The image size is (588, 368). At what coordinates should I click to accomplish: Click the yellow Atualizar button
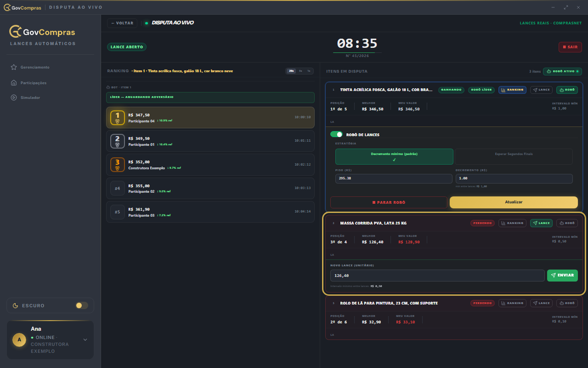click(x=514, y=202)
